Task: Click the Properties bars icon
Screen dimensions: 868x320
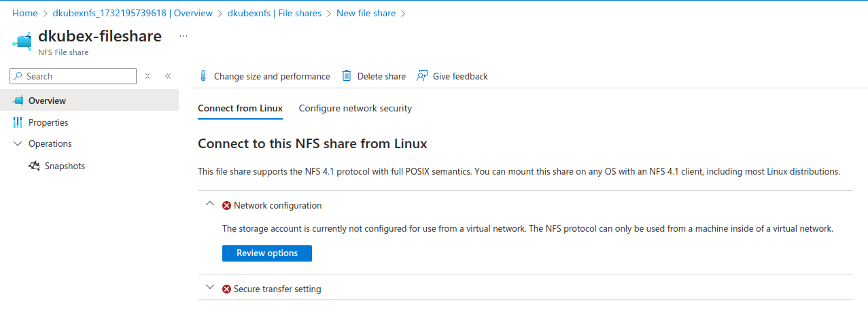Action: point(18,122)
